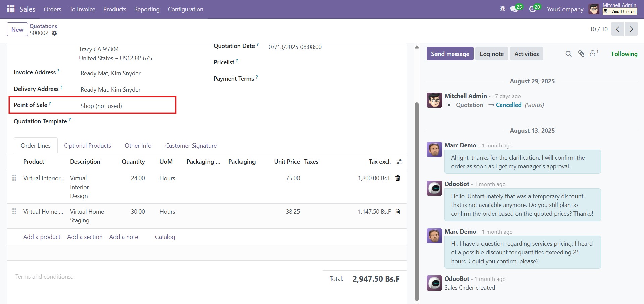Screen dimensions: 644x304
Task: Click the gear icon next to S00002
Action: (x=54, y=33)
